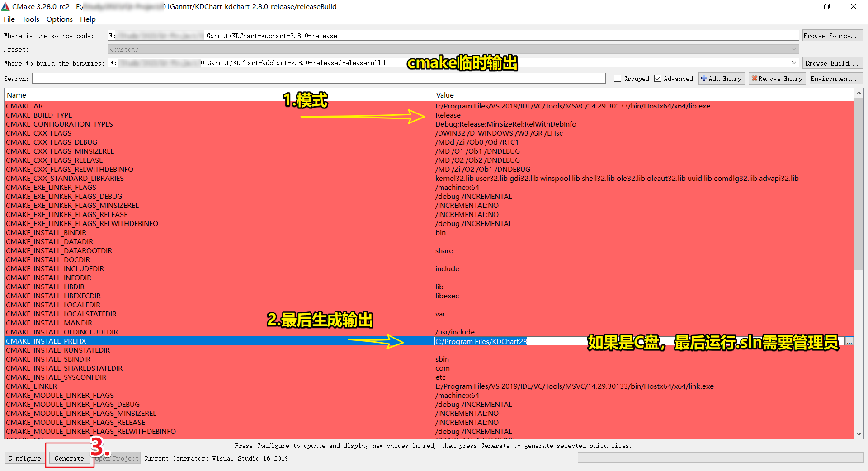Click the Browse Build button
868x471 pixels.
click(832, 63)
